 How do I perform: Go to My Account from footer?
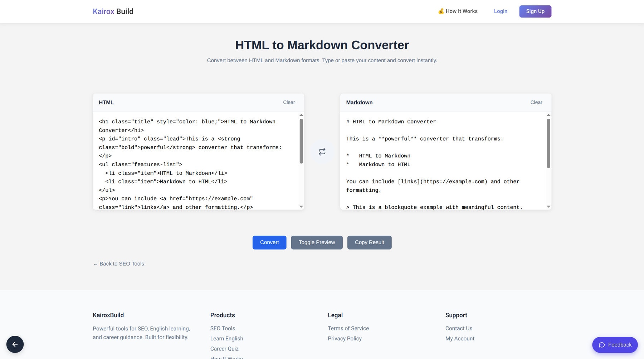(460, 338)
